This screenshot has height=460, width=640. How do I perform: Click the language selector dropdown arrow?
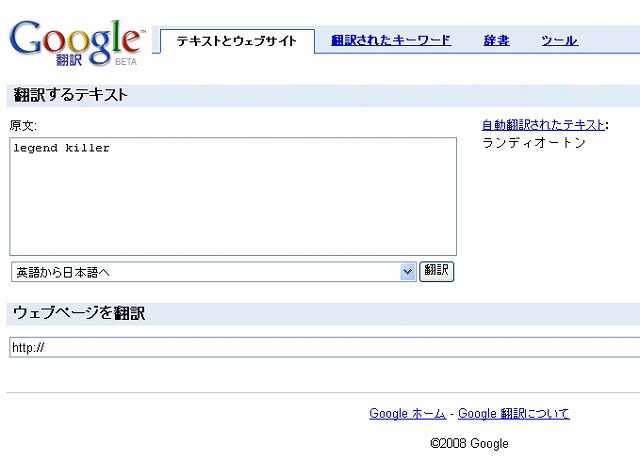pos(407,271)
